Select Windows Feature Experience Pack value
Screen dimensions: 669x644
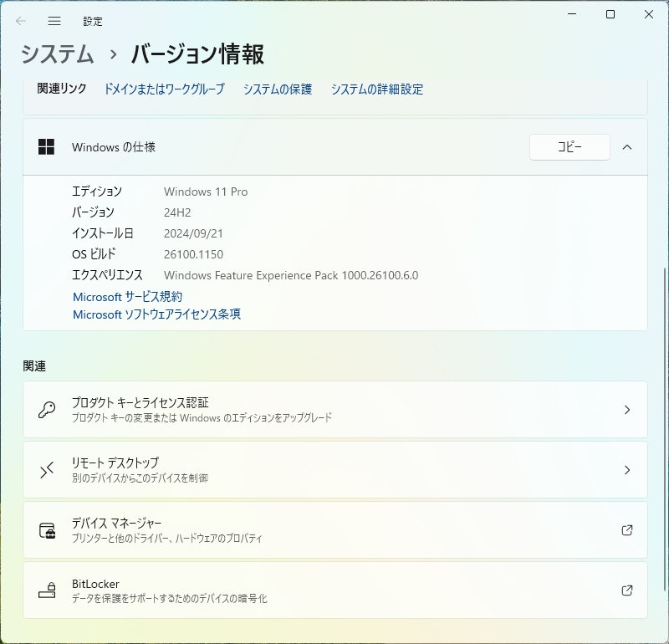[291, 275]
